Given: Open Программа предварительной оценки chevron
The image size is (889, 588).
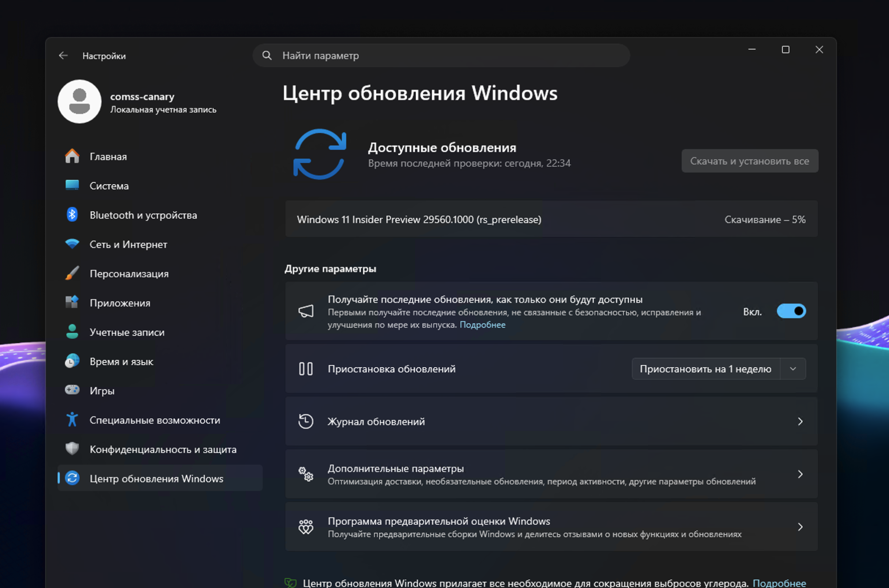Looking at the screenshot, I should [x=800, y=527].
